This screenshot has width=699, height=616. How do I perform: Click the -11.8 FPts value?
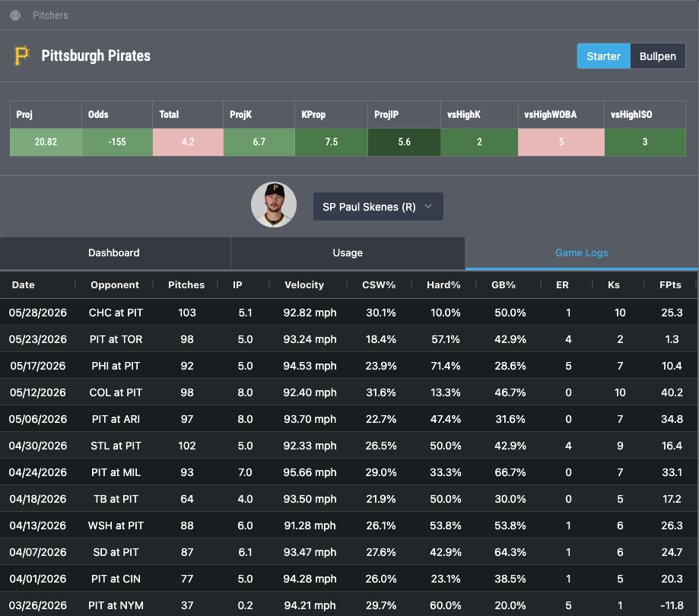coord(672,605)
